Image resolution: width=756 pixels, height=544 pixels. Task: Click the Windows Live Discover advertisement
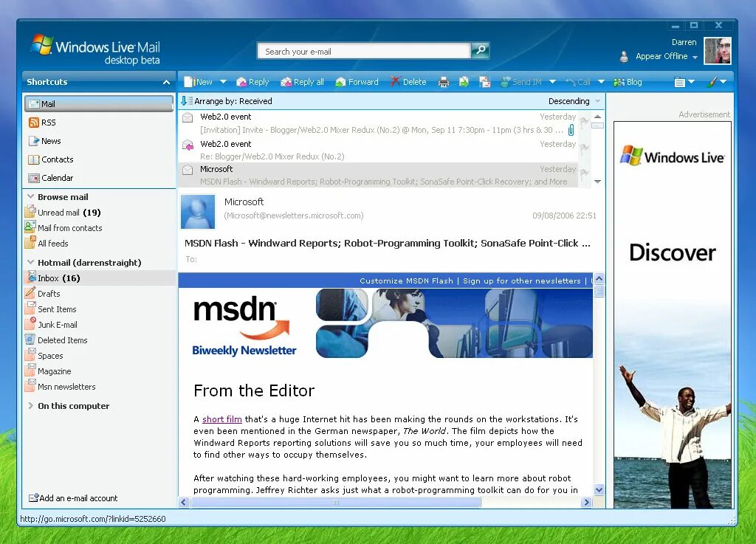[673, 315]
